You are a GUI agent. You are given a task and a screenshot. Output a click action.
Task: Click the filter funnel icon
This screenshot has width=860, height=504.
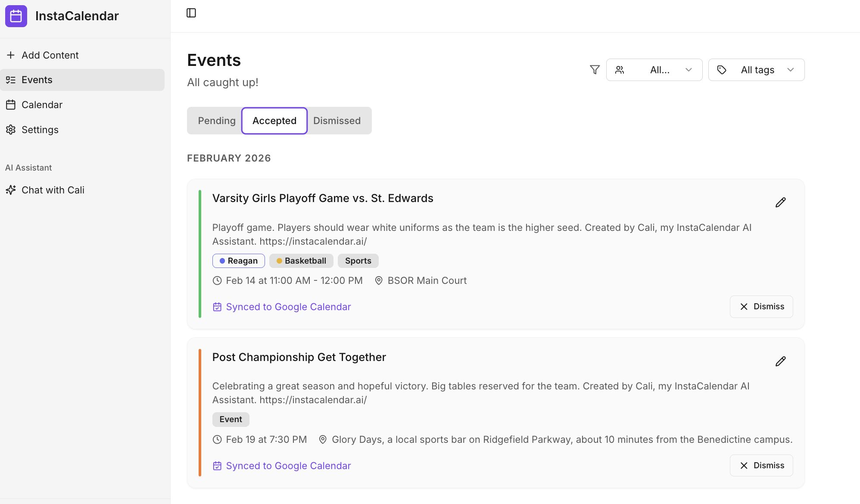click(594, 69)
